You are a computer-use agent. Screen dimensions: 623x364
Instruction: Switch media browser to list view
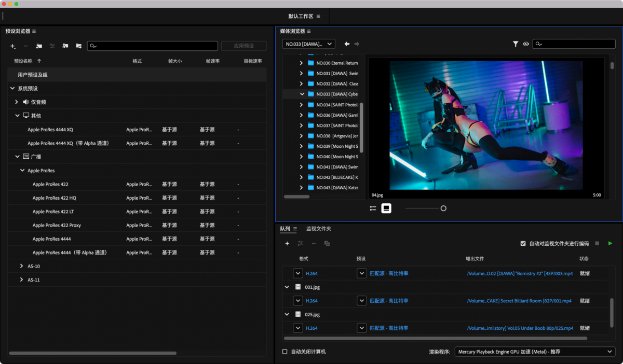point(373,208)
